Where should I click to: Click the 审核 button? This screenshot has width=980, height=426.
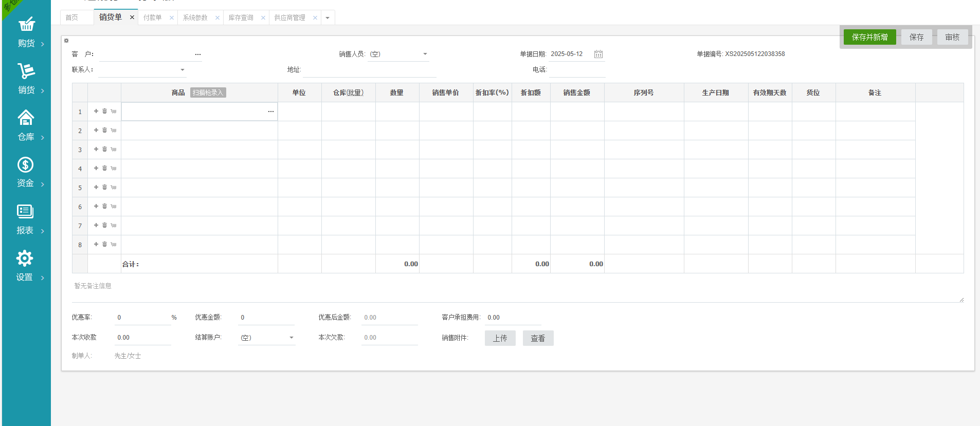(953, 37)
